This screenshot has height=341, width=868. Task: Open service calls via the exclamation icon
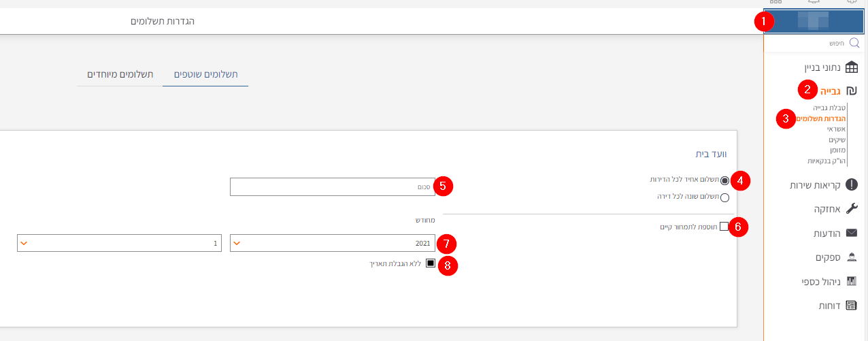pyautogui.click(x=851, y=185)
